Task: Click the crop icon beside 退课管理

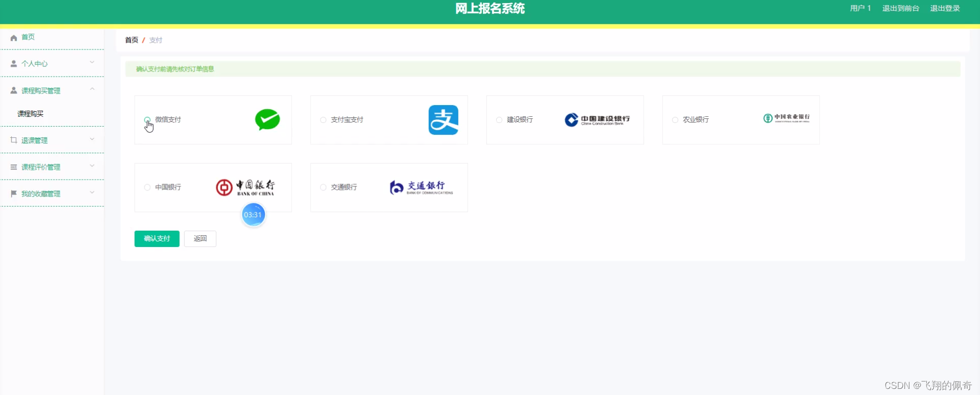Action: tap(14, 140)
